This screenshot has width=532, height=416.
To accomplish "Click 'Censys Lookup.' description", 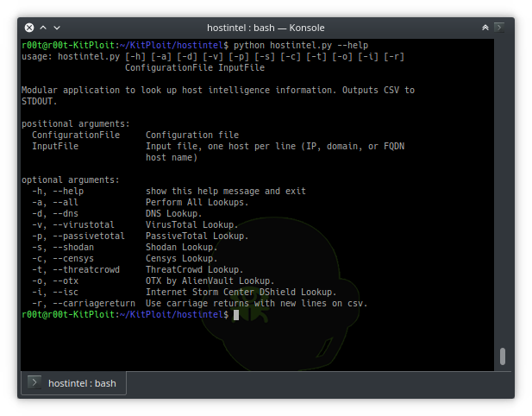I will point(182,258).
